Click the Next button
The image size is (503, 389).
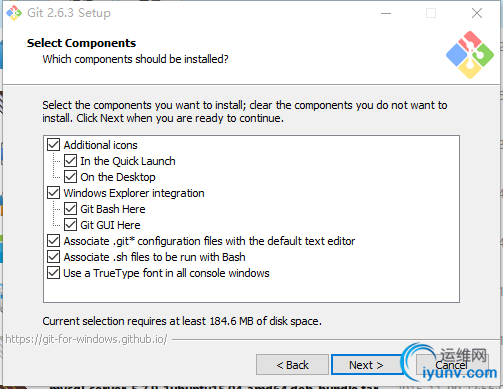click(367, 365)
